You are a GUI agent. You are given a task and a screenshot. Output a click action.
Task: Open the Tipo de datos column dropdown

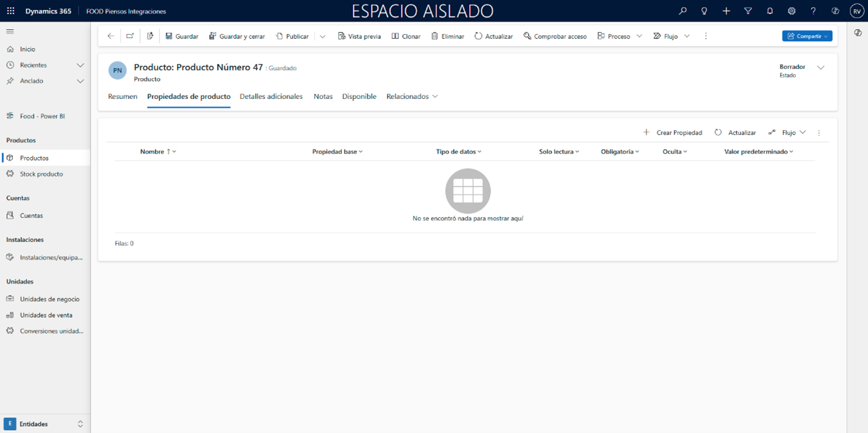click(x=458, y=152)
